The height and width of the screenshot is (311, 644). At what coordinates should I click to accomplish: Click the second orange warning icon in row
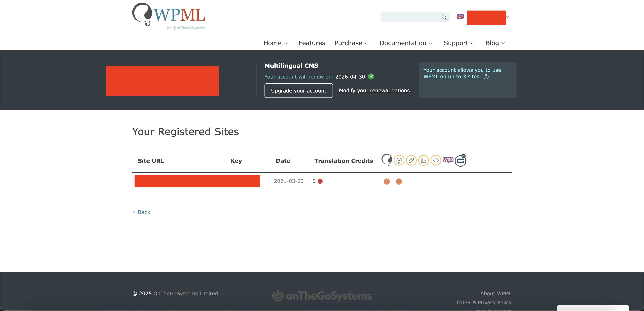pyautogui.click(x=399, y=181)
